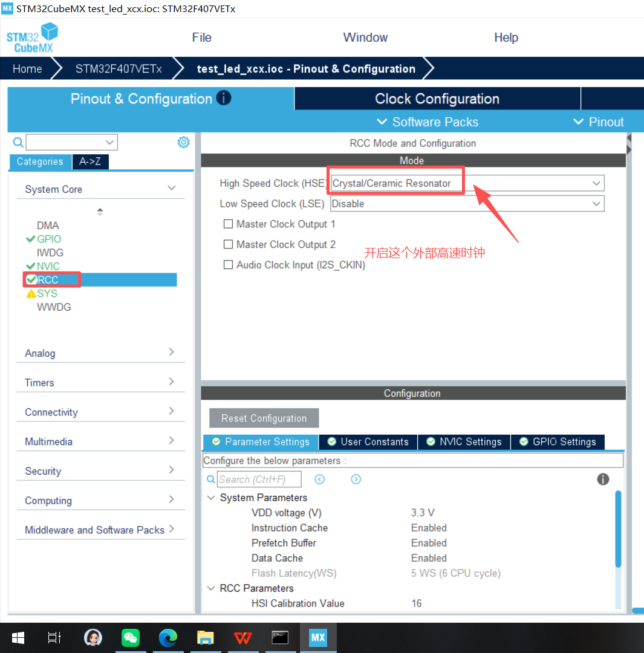644x653 pixels.
Task: Click the STM32CubeMX taskbar icon
Action: 318,638
